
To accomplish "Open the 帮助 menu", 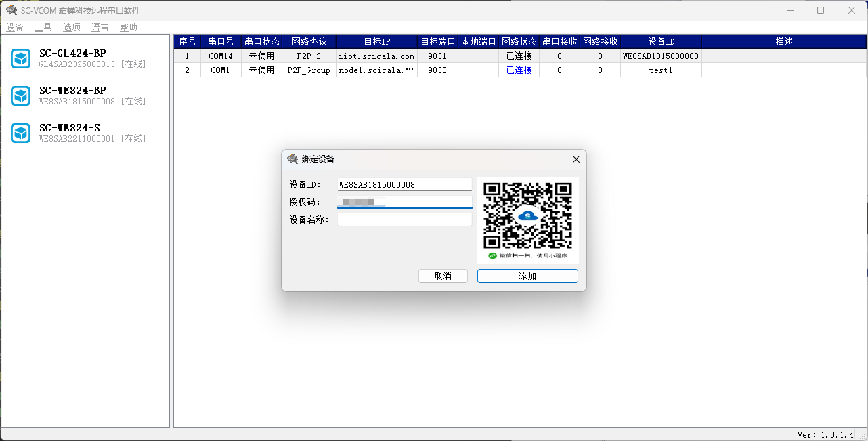I will tap(129, 28).
